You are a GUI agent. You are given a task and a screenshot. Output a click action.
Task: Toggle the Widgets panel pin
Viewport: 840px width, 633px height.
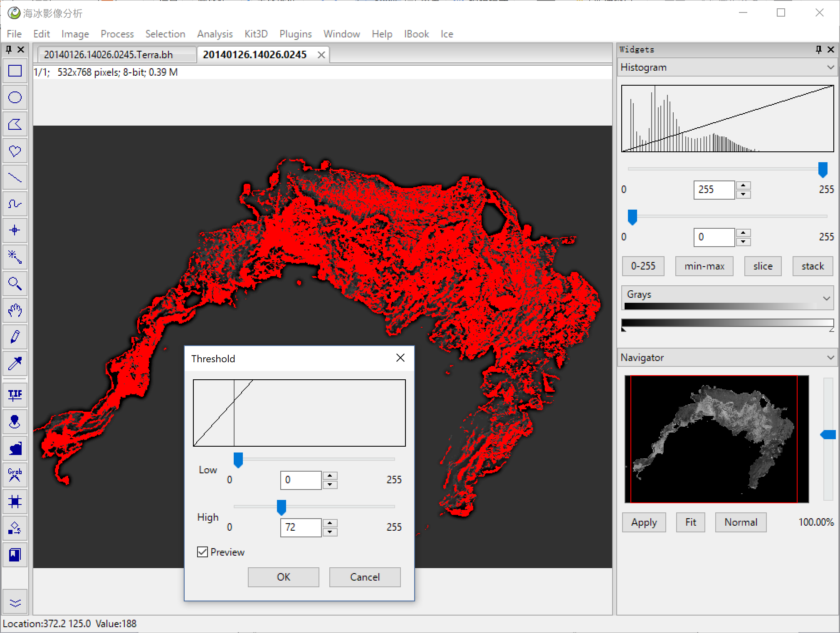click(x=818, y=49)
